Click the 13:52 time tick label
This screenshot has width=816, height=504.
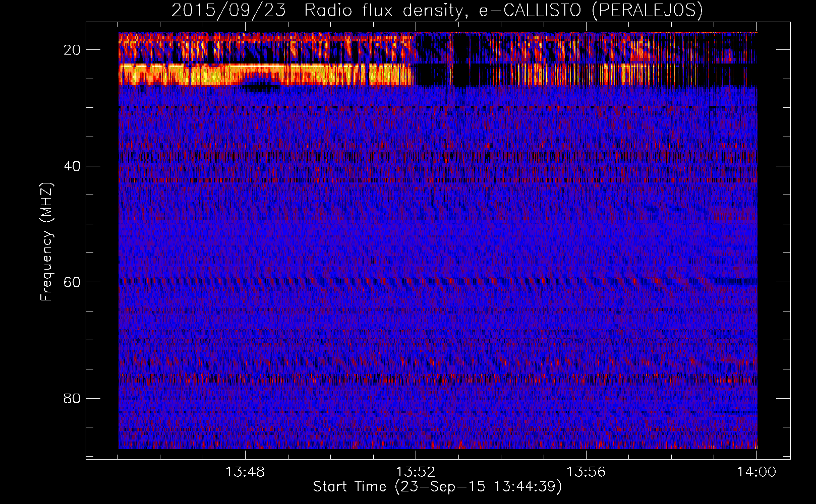[x=416, y=472]
